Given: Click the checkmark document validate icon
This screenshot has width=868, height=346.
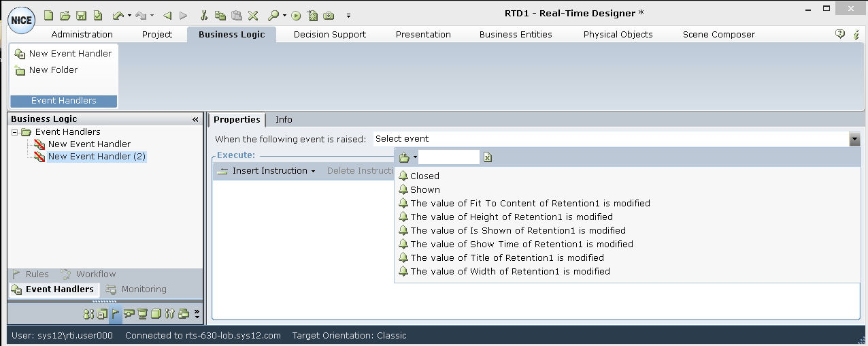Looking at the screenshot, I should pos(97,15).
